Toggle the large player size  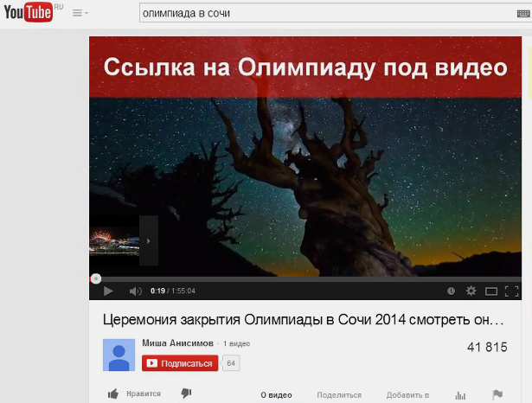click(x=491, y=291)
